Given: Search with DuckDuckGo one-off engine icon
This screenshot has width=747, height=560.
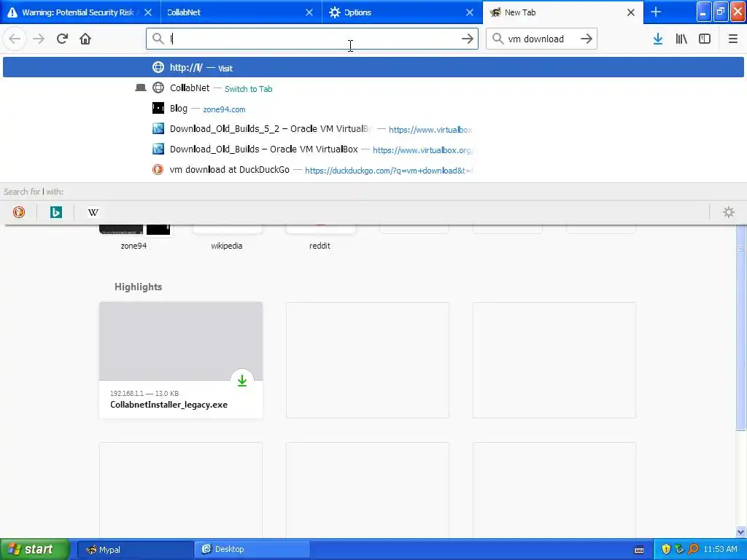Looking at the screenshot, I should click(x=19, y=212).
